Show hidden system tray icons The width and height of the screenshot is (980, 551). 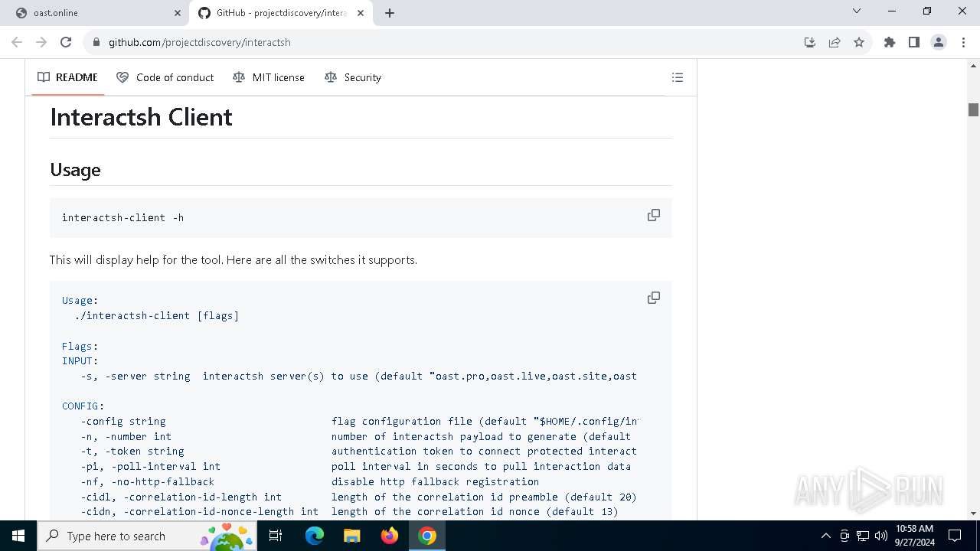(825, 536)
